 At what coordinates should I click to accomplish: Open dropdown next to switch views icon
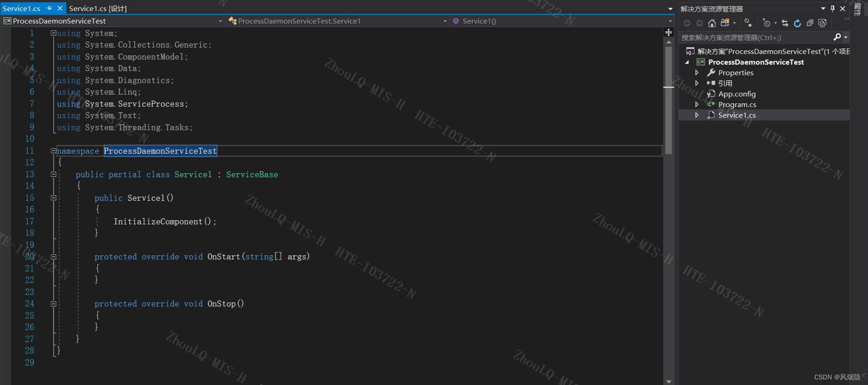click(x=735, y=23)
